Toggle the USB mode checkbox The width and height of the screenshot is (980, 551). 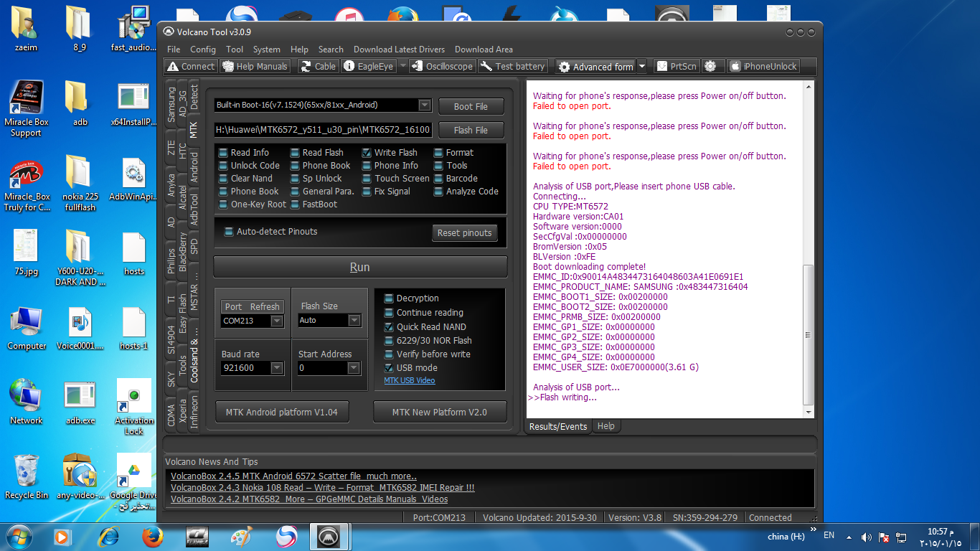click(x=411, y=368)
